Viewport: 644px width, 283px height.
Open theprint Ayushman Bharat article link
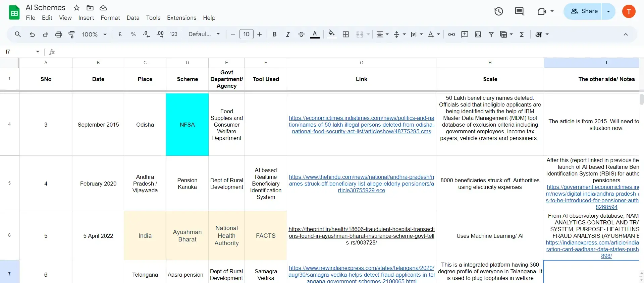[362, 236]
